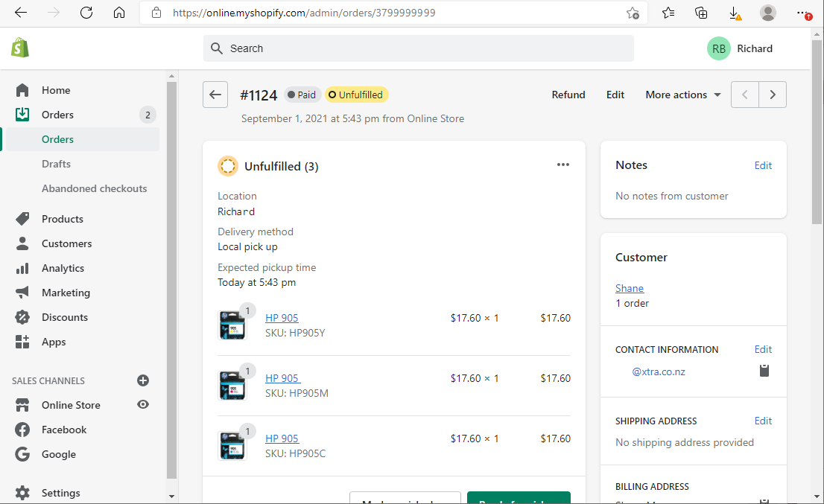
Task: Click the @xtra.co.nz email link
Action: pyautogui.click(x=659, y=371)
